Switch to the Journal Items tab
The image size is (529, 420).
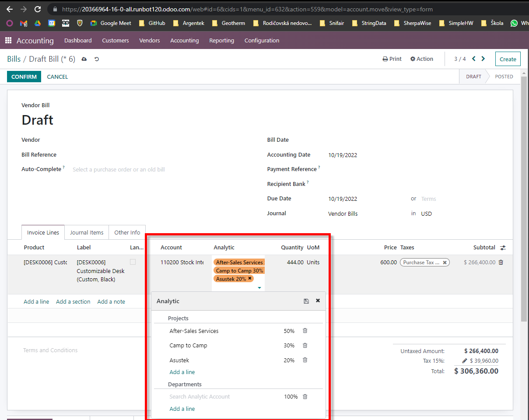[87, 233]
